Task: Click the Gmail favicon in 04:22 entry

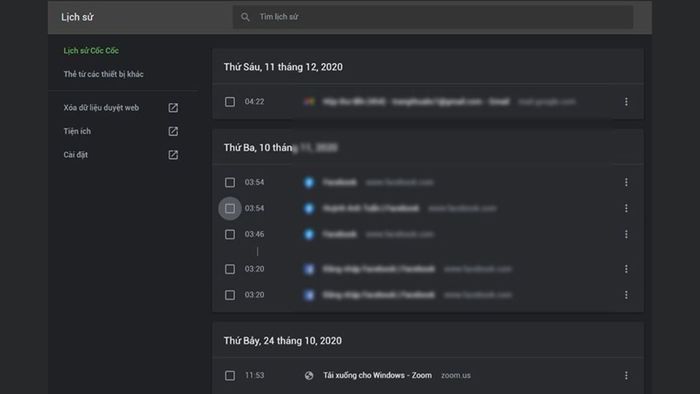Action: coord(309,102)
